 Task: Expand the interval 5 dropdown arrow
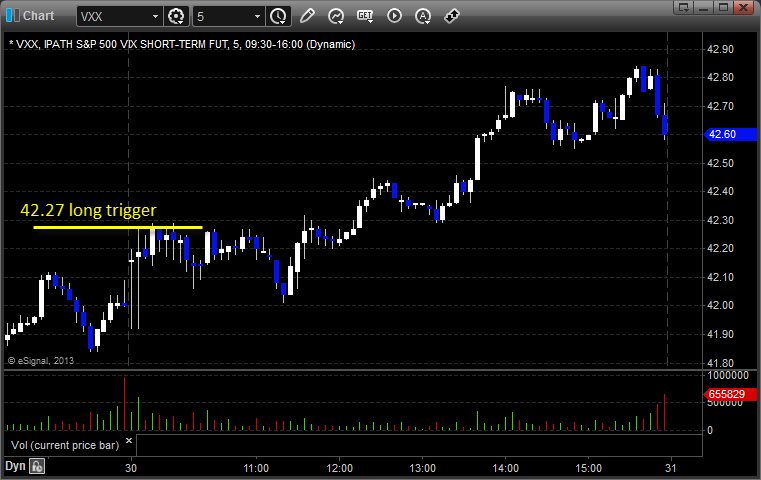pos(258,17)
